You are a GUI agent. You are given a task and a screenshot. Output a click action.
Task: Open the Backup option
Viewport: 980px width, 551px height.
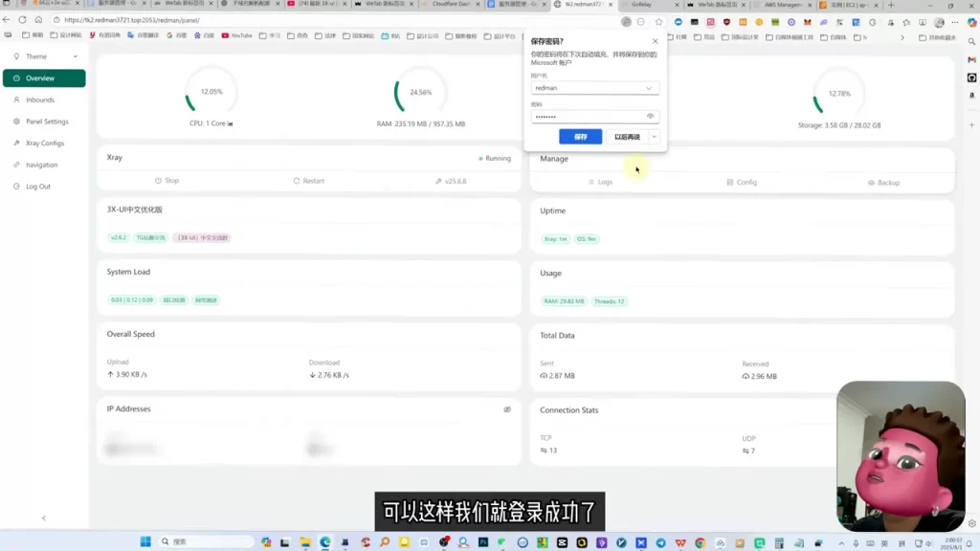(x=883, y=183)
